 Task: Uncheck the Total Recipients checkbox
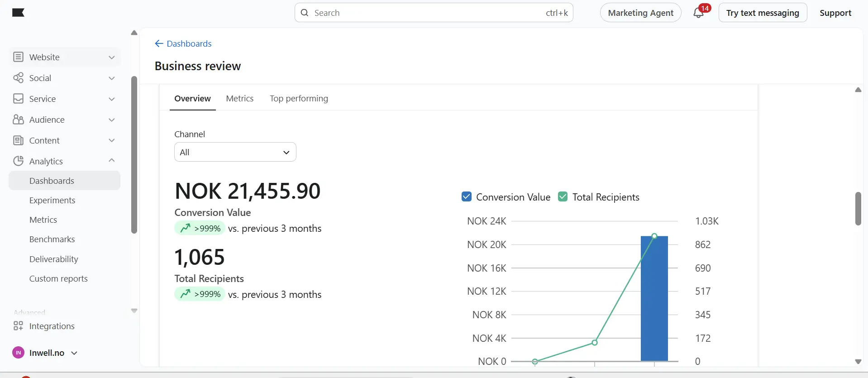point(563,196)
